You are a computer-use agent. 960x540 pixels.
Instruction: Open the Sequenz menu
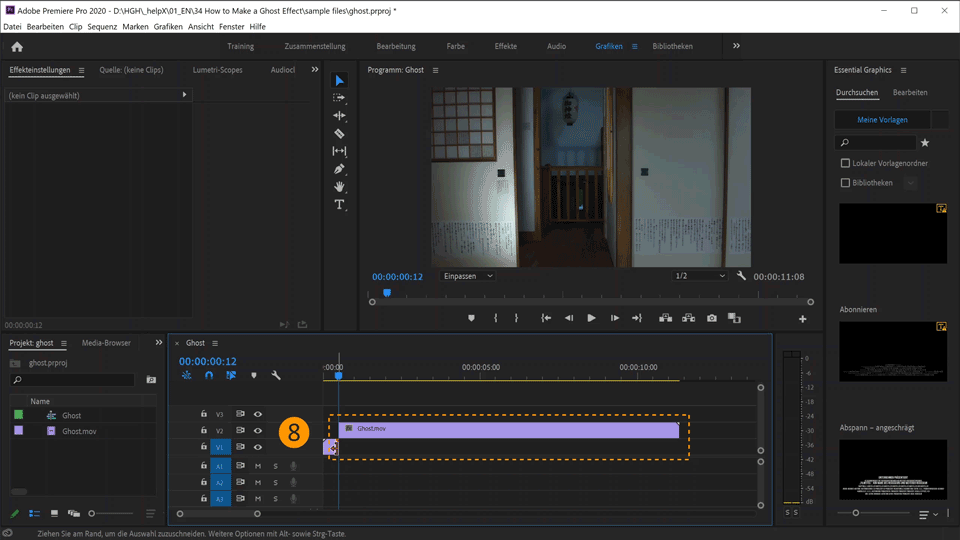(102, 27)
